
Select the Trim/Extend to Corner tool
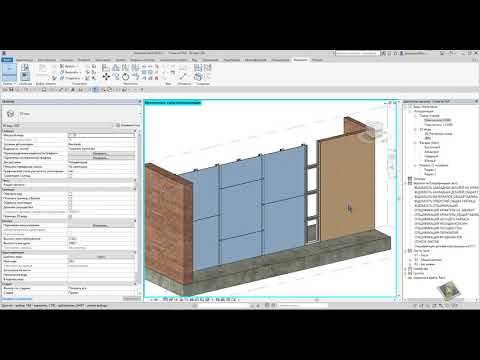click(136, 77)
